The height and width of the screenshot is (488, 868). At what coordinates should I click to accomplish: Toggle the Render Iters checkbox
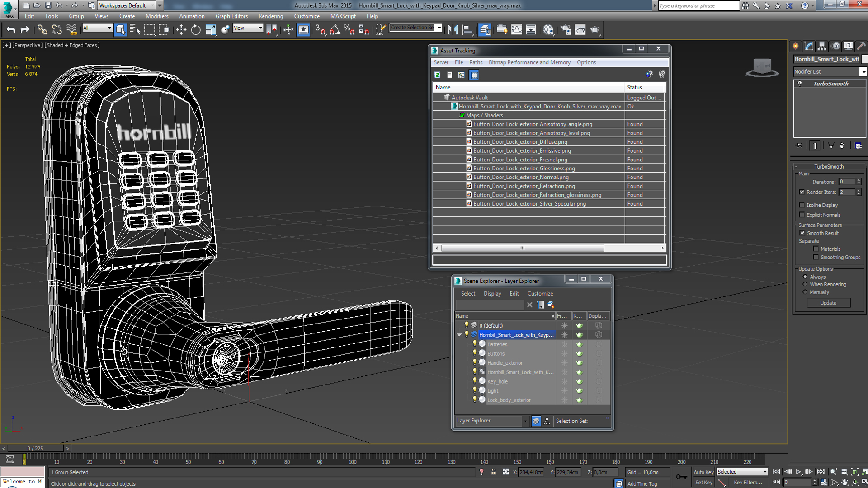click(x=802, y=192)
